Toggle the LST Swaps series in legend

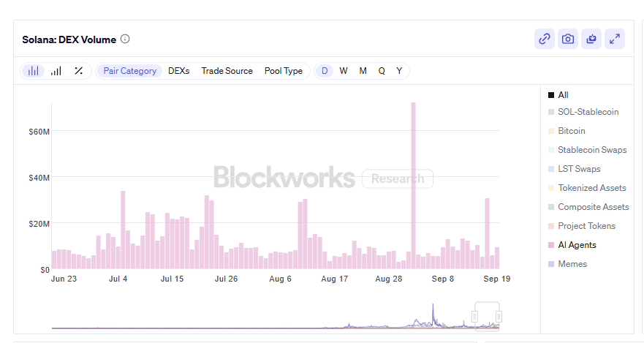click(574, 169)
